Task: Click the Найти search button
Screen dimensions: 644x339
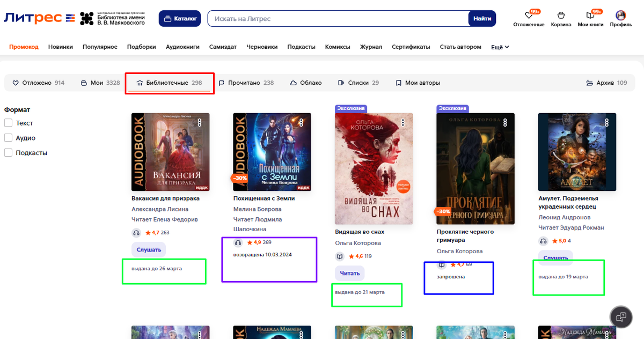Action: tap(482, 19)
